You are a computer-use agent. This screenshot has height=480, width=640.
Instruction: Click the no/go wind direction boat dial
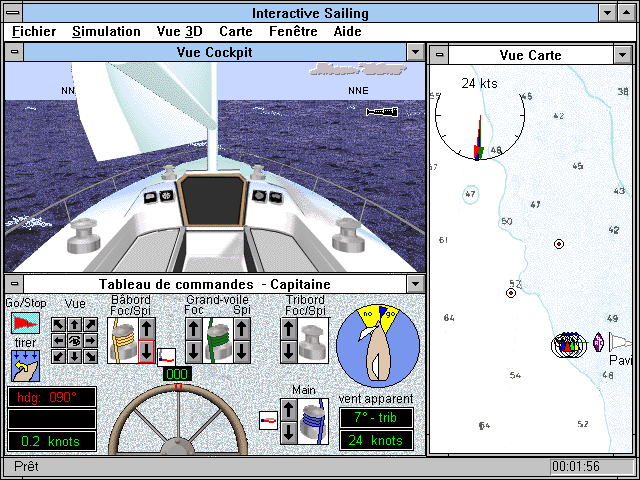point(378,346)
